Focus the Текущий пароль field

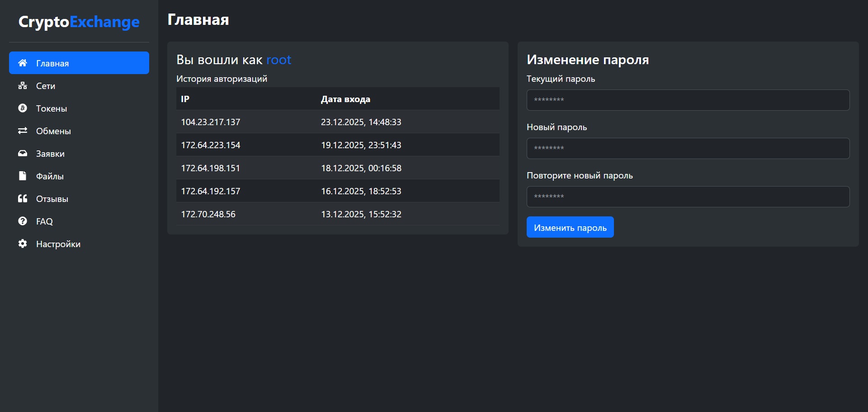coord(688,100)
